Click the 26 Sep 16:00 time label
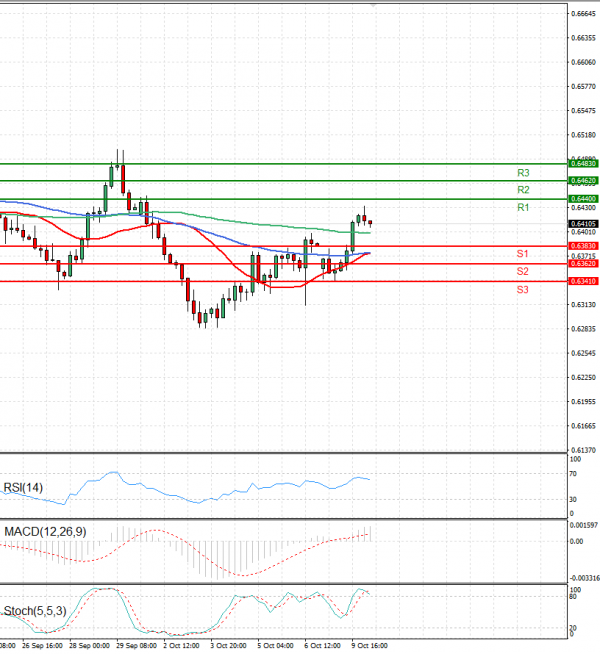The width and height of the screenshot is (600, 654). (x=43, y=646)
